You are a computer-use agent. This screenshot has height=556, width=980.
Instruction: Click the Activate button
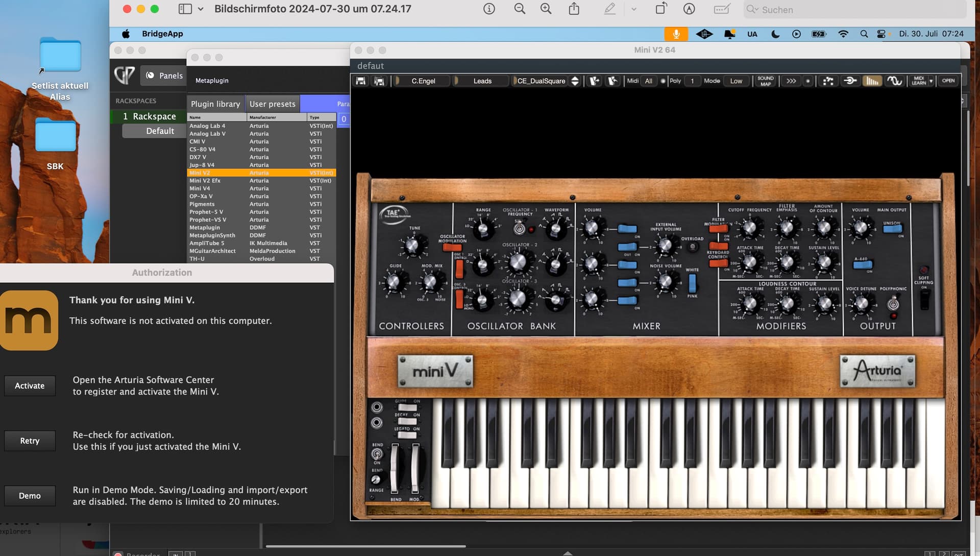[30, 385]
